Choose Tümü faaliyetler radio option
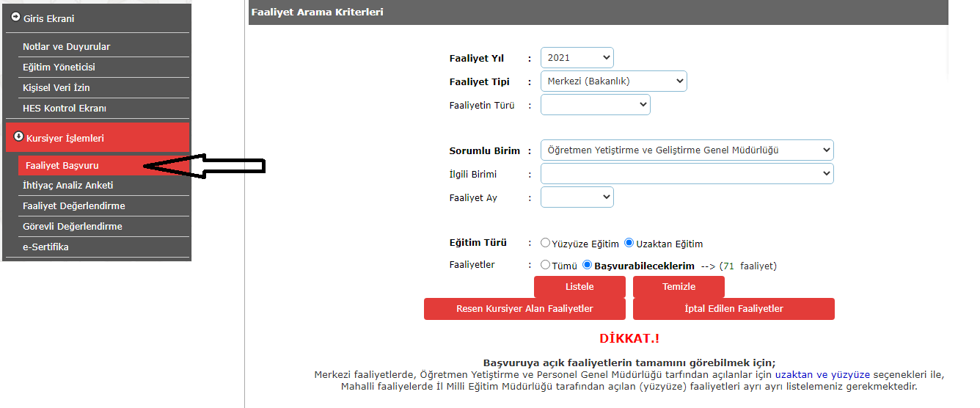 (545, 265)
